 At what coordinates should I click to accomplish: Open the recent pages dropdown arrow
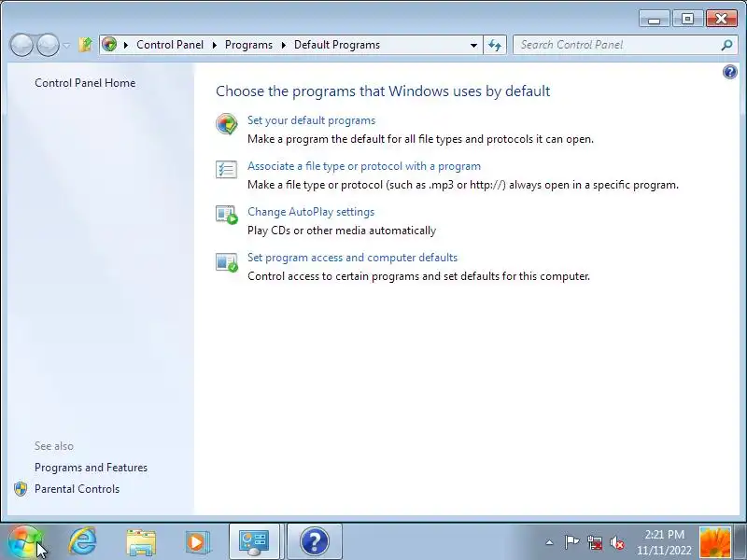click(x=66, y=45)
